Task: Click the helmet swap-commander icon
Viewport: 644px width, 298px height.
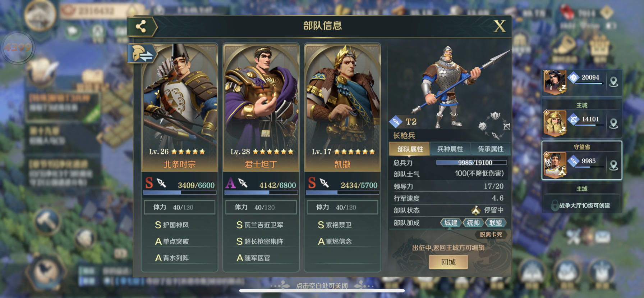Action: coord(141,54)
